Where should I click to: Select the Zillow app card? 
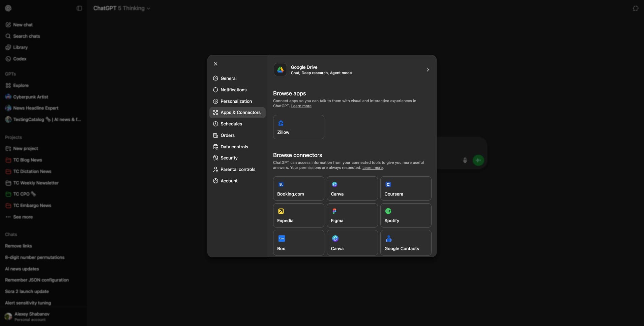tap(298, 127)
